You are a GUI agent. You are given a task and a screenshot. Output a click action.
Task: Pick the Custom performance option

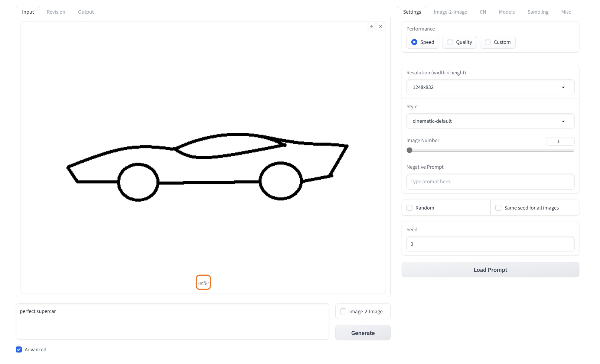488,42
